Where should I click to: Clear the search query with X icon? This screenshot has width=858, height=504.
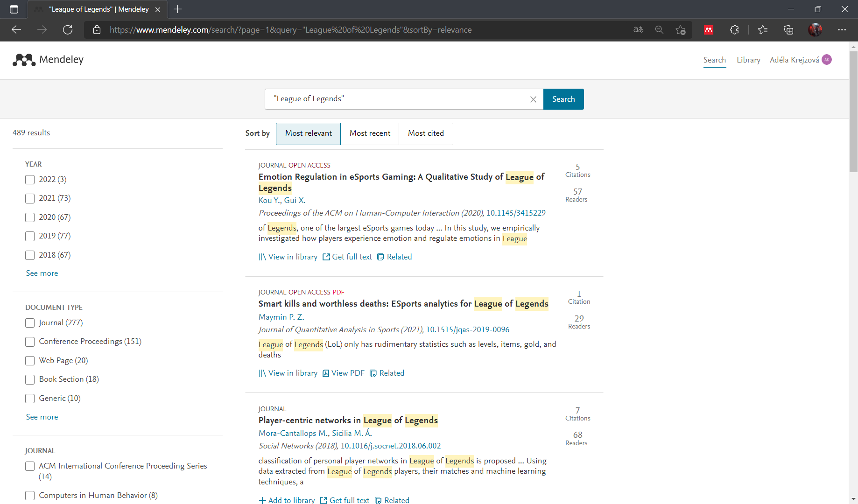tap(533, 99)
